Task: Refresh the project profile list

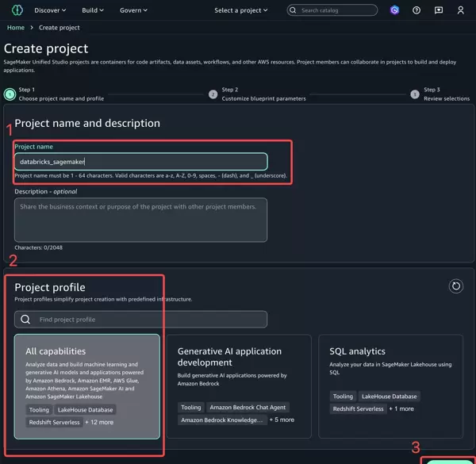Action: click(x=455, y=286)
